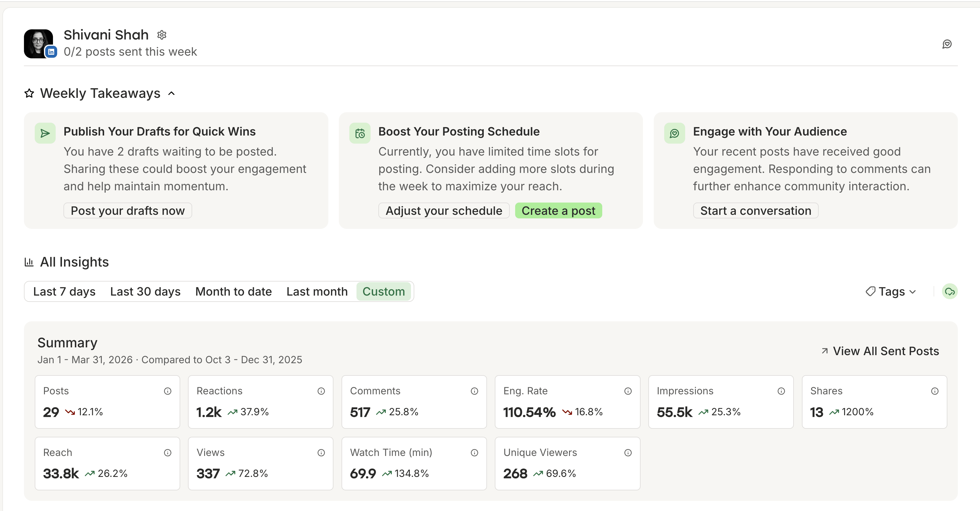Click the chat icon on Engage with Your Audience
The image size is (980, 511).
[x=674, y=133]
